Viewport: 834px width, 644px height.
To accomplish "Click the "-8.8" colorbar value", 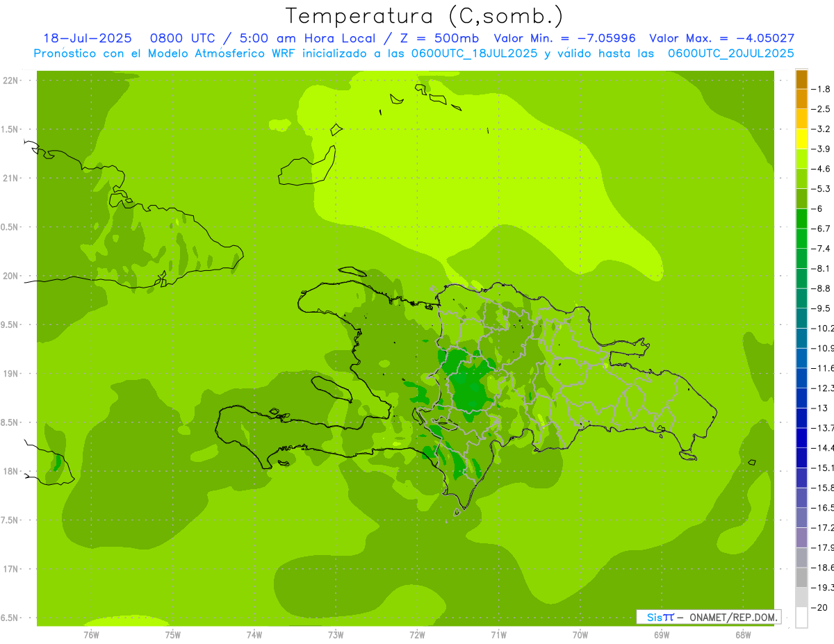I will 821,288.
